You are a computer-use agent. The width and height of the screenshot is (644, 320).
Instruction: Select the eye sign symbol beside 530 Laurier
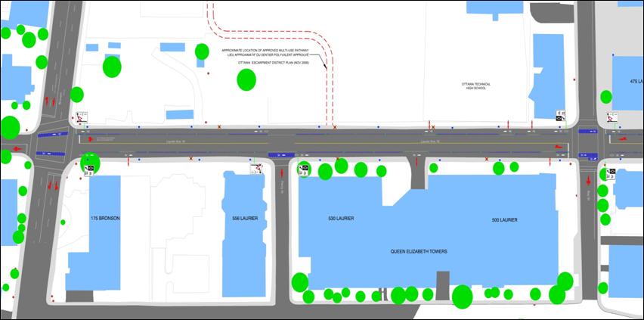304,170
